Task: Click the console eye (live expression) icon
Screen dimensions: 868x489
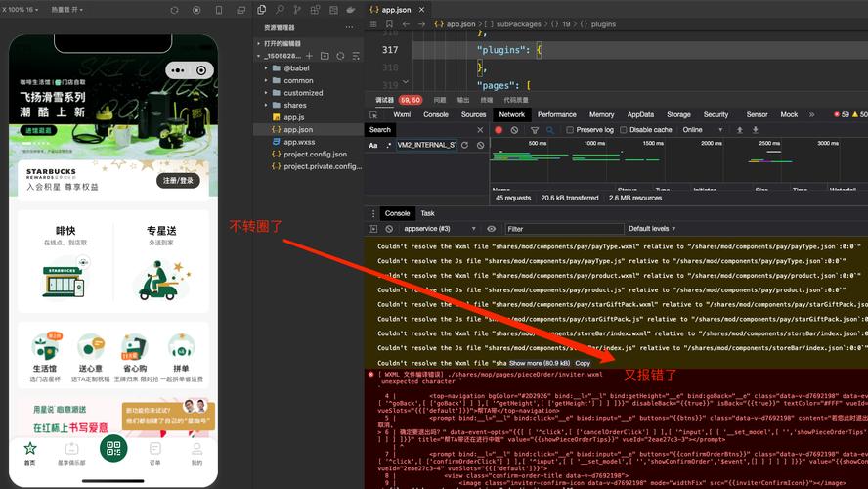Action: coord(494,228)
